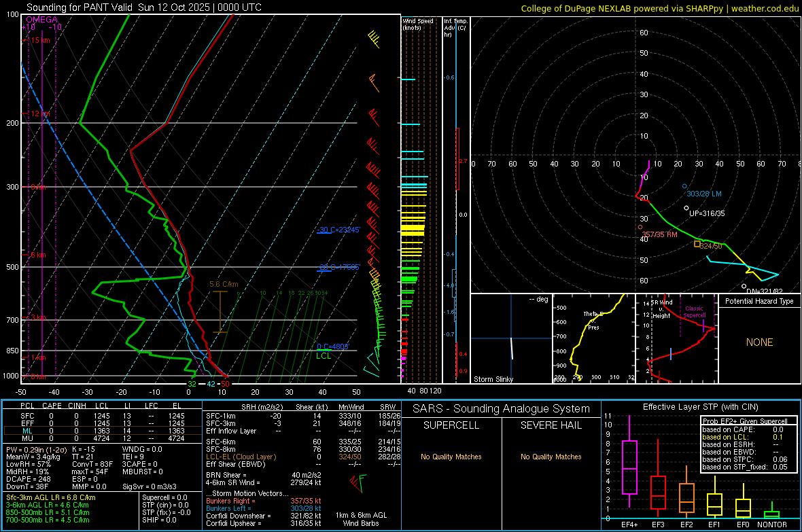The image size is (802, 532).
Task: Click the 0 C=4805' freezing level label
Action: [333, 347]
